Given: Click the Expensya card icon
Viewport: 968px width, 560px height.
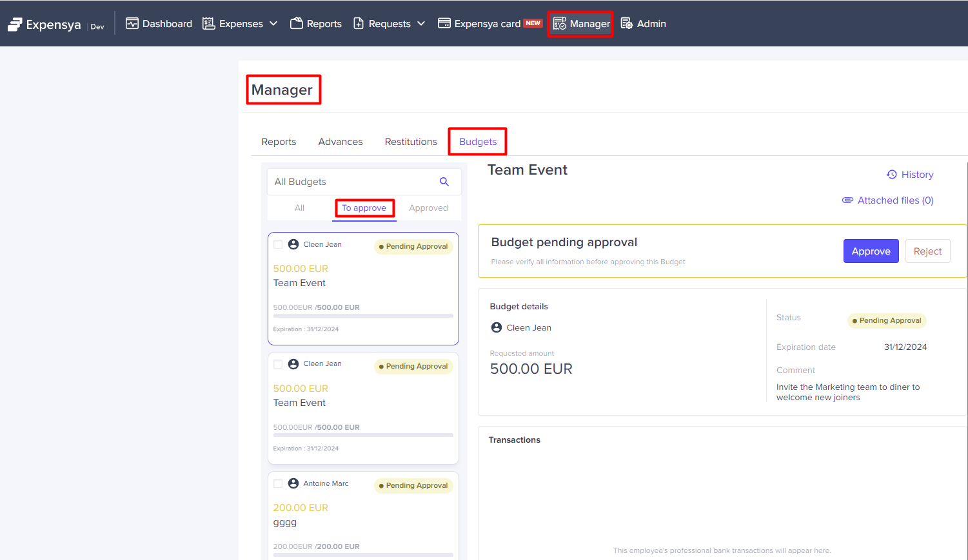Looking at the screenshot, I should [444, 24].
